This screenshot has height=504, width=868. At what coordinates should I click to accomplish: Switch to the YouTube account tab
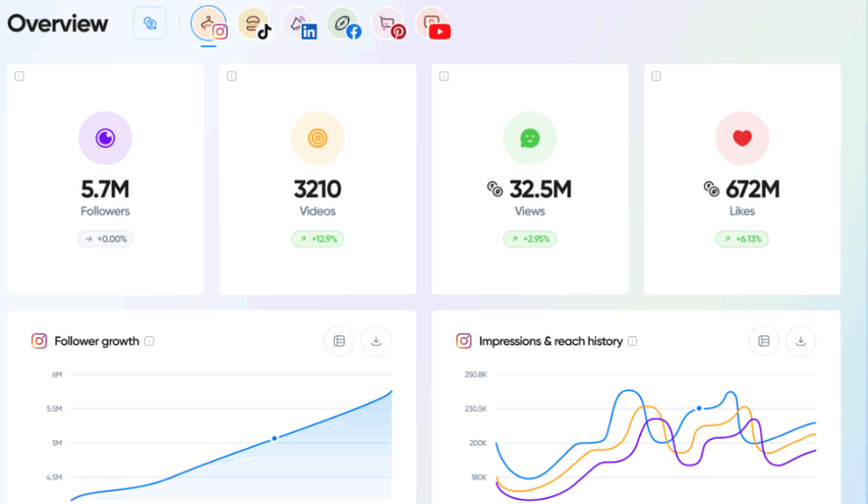click(432, 24)
